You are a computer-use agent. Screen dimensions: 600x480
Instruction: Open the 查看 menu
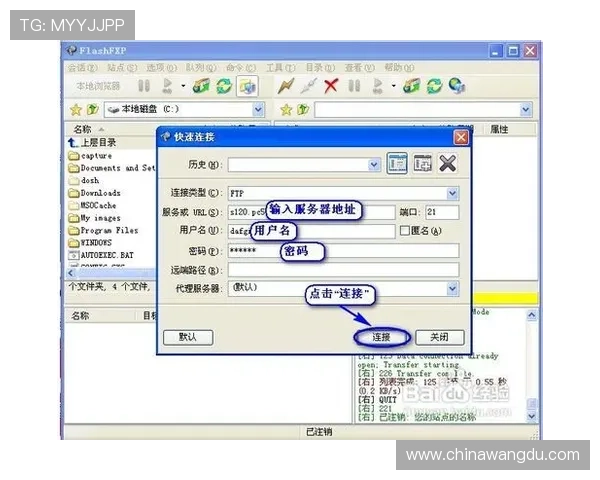pyautogui.click(x=360, y=68)
